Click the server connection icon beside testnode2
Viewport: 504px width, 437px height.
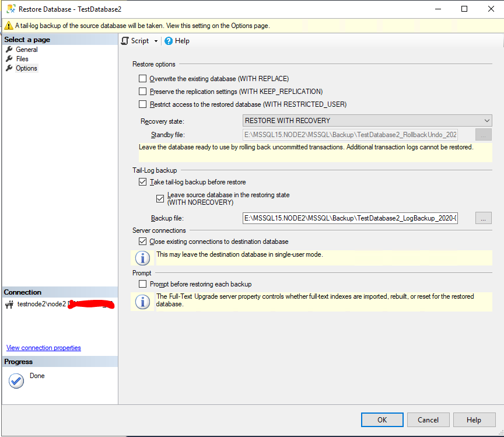9,304
